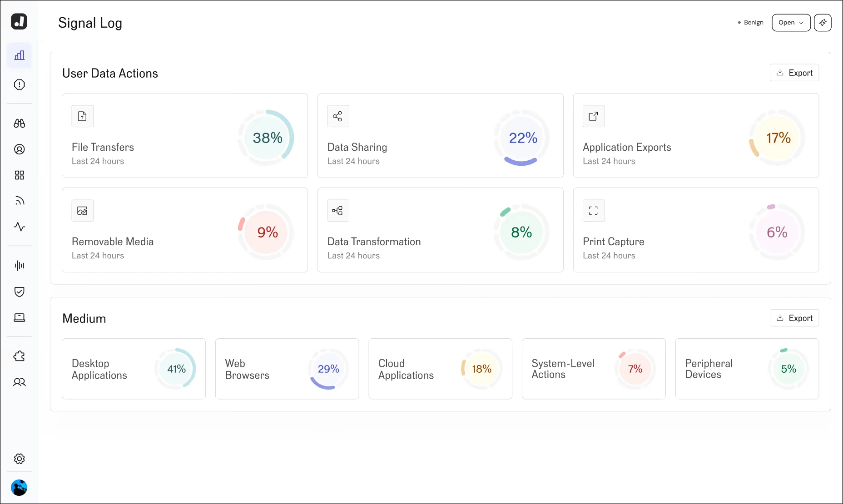
Task: Select the Print Capture 6% value
Action: [777, 232]
